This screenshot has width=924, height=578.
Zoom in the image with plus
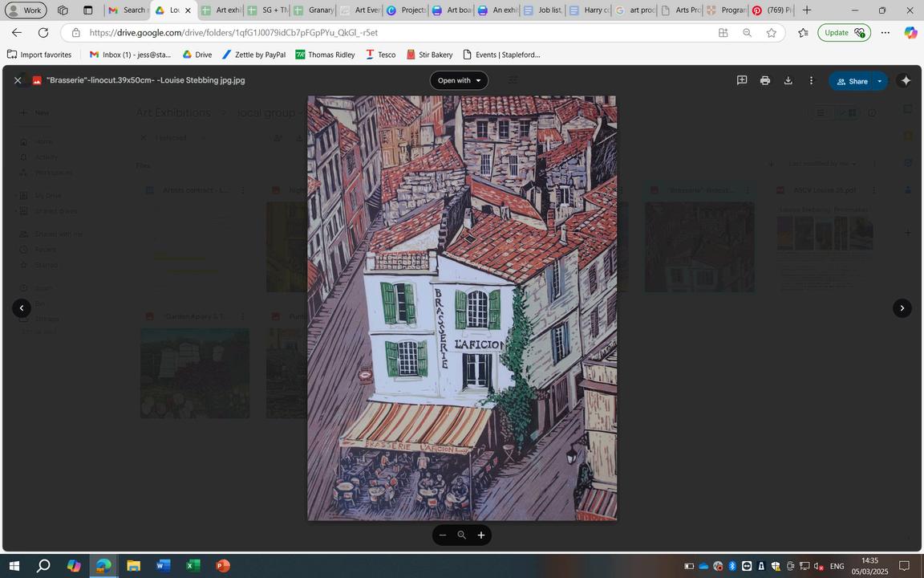(x=481, y=535)
